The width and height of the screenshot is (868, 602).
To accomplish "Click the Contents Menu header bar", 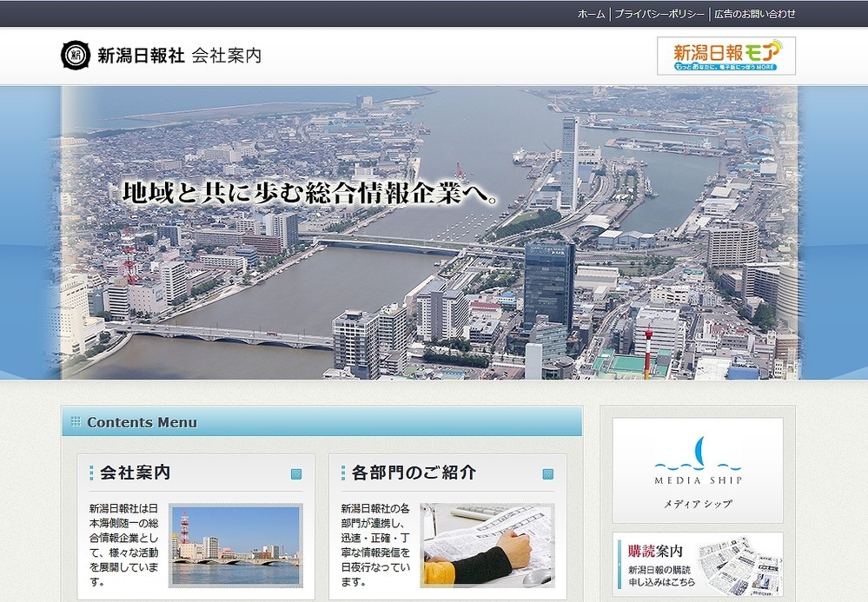I will [321, 422].
